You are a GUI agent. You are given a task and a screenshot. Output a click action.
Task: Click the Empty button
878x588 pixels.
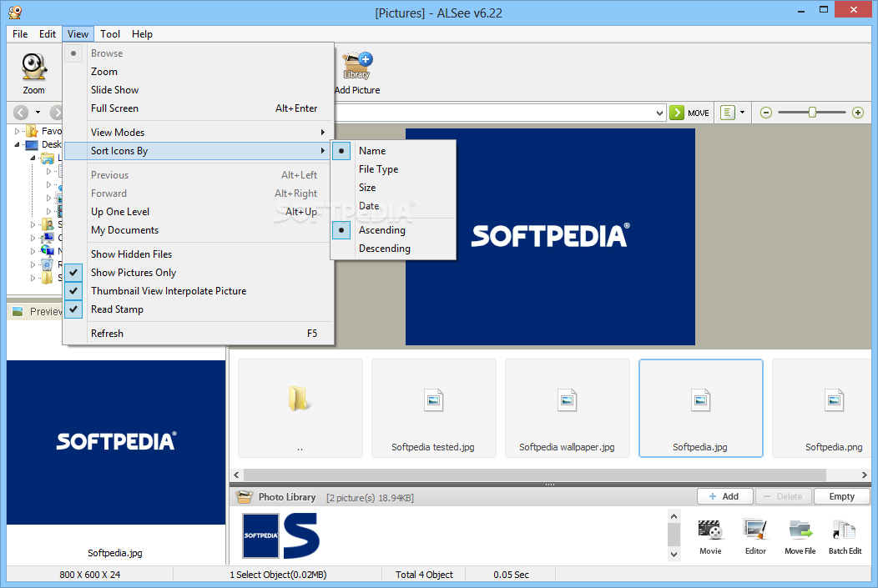pyautogui.click(x=841, y=496)
